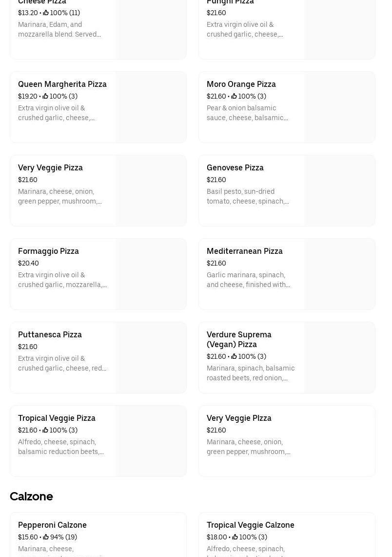The height and width of the screenshot is (557, 392).
Task: Click the Fungi Pizza description text
Action: coord(245,29)
